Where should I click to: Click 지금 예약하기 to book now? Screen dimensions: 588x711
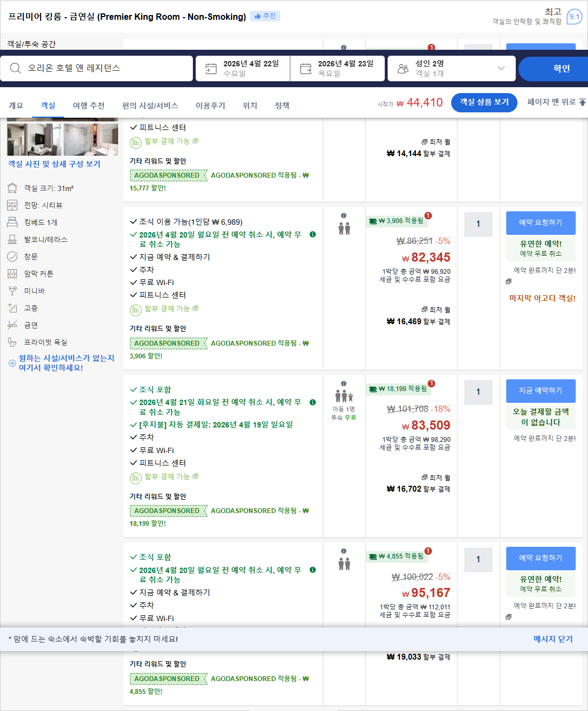[540, 391]
